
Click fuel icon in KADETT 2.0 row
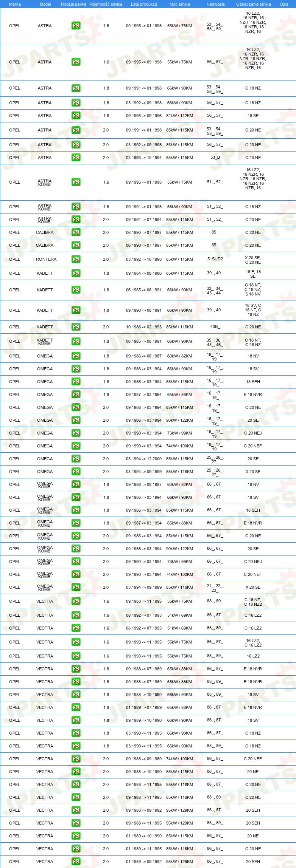(76, 327)
